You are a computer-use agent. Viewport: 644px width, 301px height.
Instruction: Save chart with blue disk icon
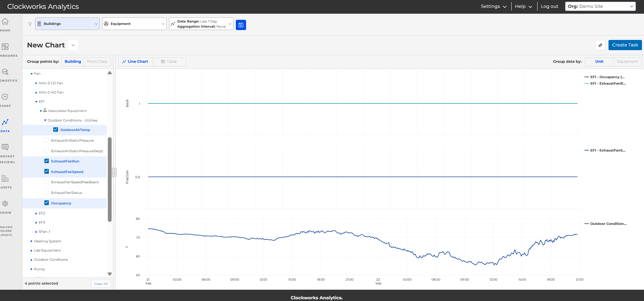(x=241, y=25)
